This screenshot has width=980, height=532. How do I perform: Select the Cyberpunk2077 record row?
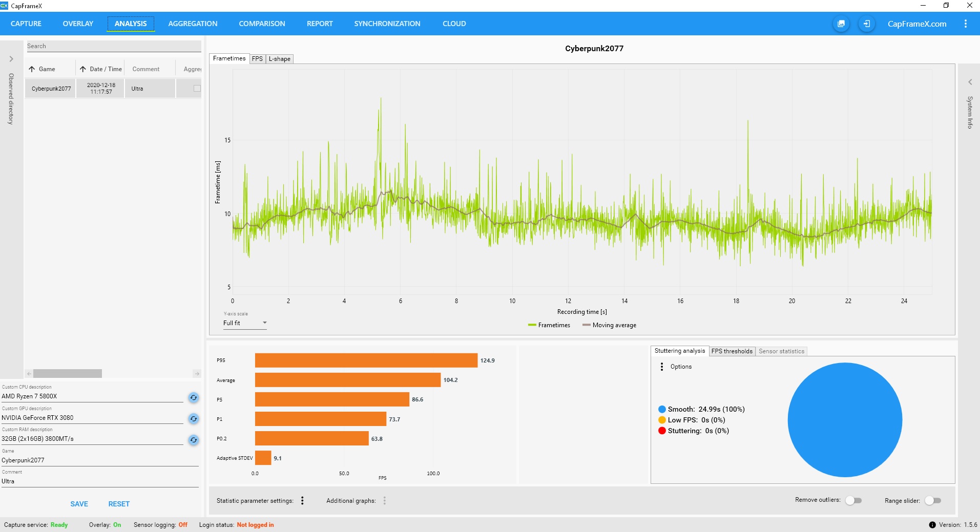pyautogui.click(x=113, y=89)
